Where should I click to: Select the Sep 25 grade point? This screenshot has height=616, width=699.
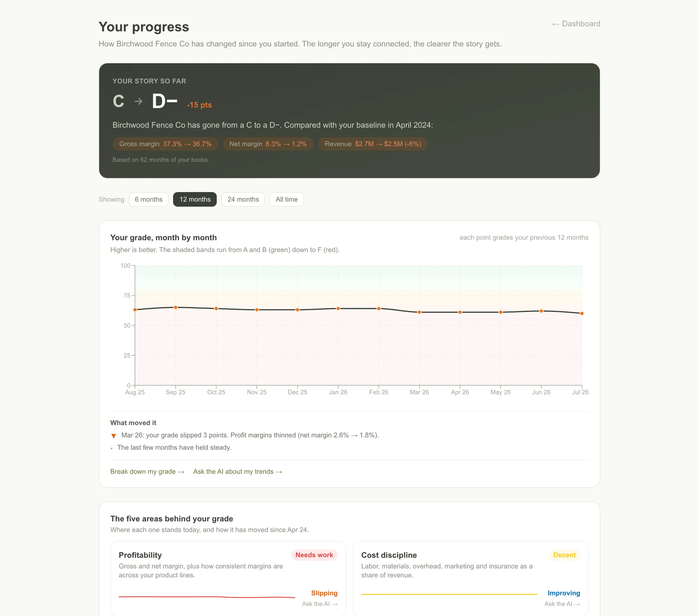[x=176, y=307]
